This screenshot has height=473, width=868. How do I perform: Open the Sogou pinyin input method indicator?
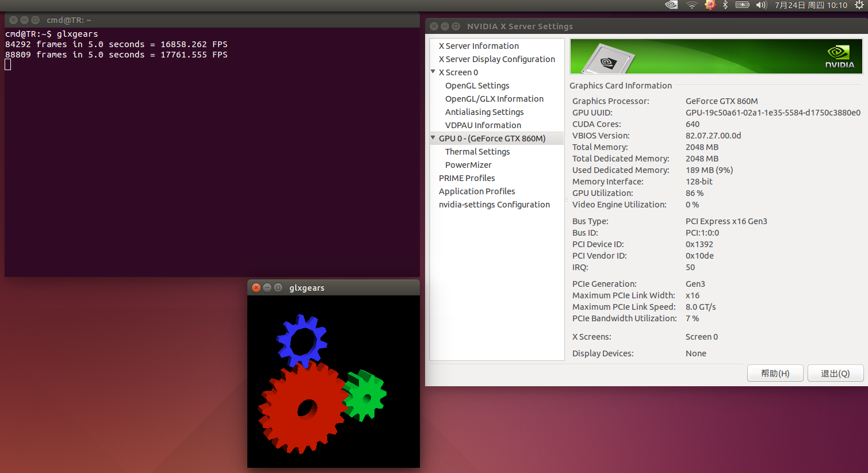(x=710, y=5)
